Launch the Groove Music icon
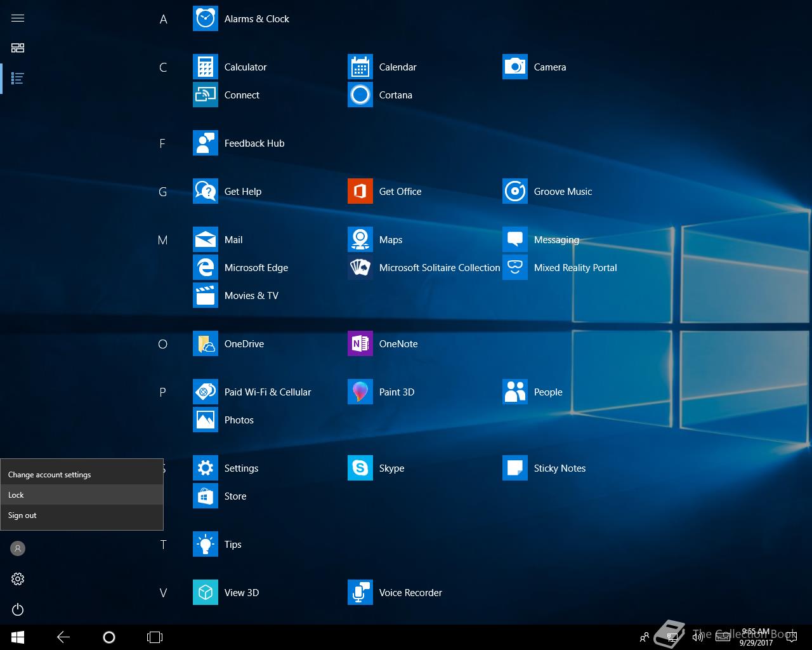 515,191
